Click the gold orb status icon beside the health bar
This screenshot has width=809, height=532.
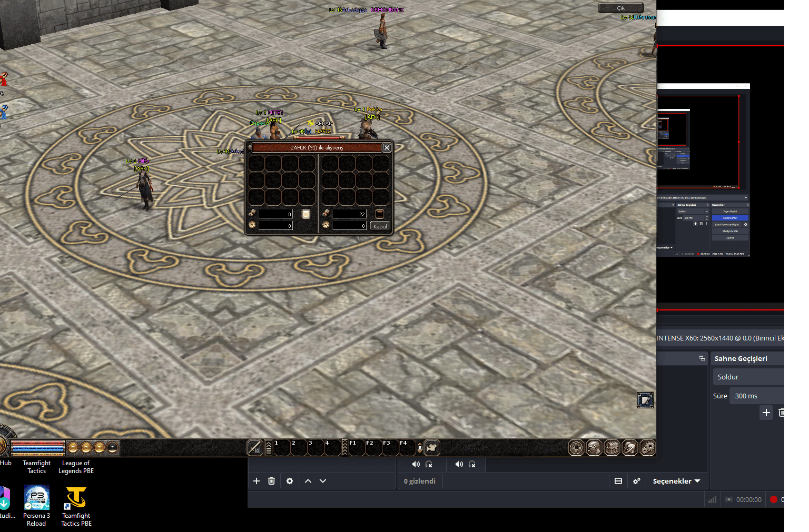73,448
